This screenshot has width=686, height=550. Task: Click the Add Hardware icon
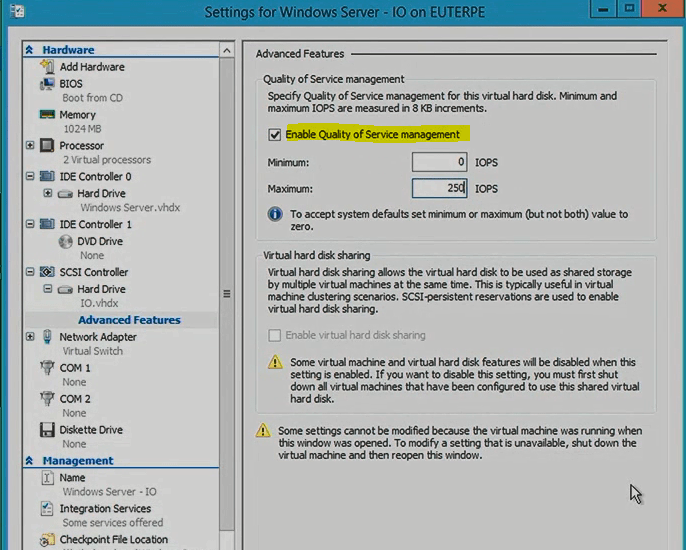pos(47,67)
